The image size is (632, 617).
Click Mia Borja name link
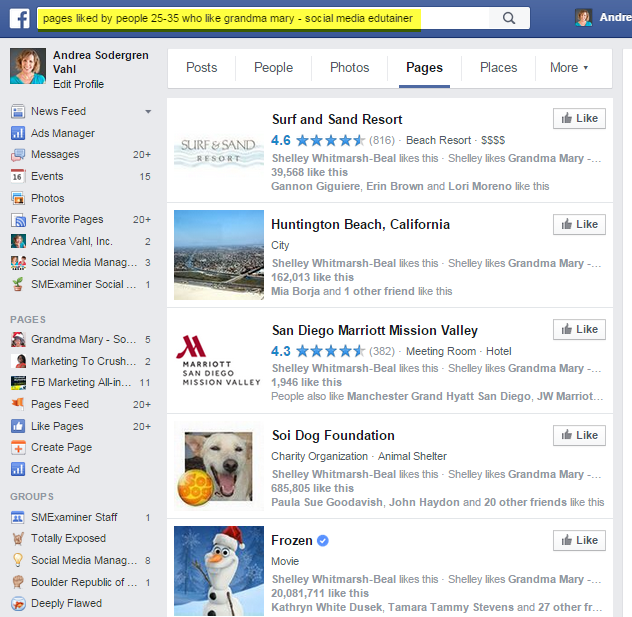(295, 291)
